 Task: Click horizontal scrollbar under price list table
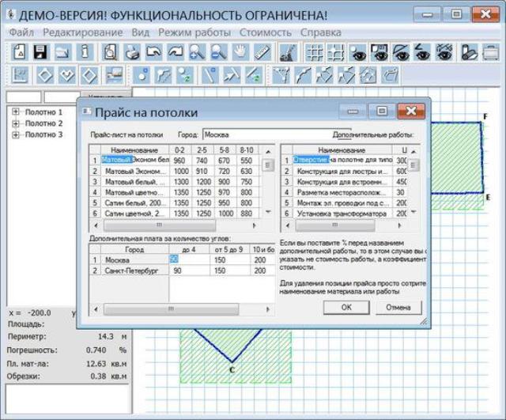pyautogui.click(x=175, y=225)
